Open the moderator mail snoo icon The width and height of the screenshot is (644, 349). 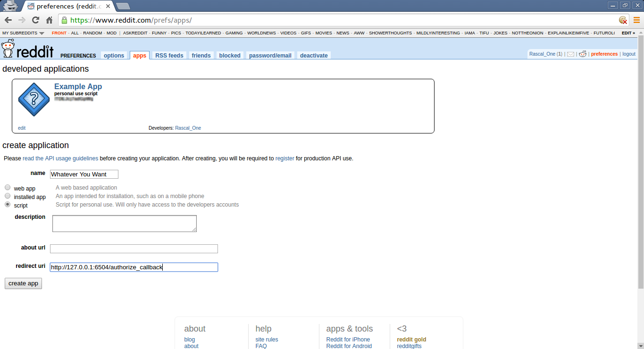coord(583,54)
